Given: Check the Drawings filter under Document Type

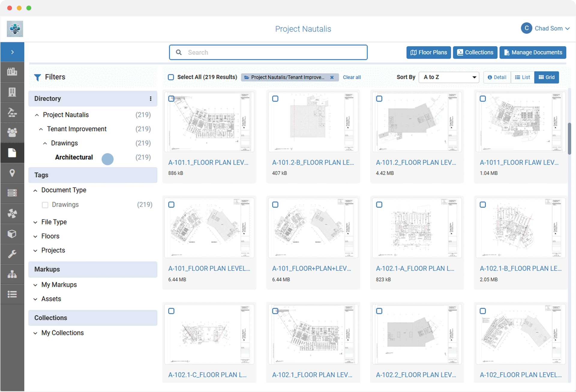Looking at the screenshot, I should point(45,205).
